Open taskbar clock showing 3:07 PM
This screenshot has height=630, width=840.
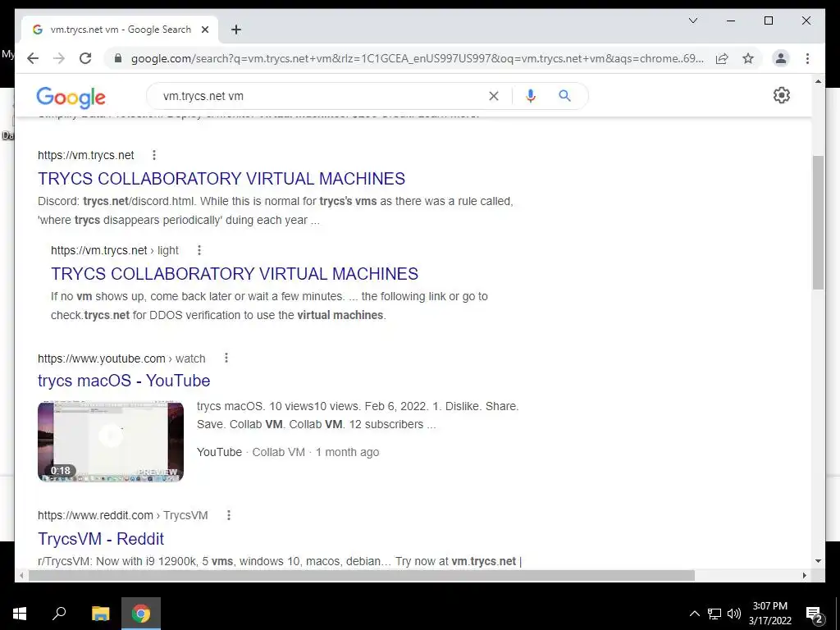[769, 614]
